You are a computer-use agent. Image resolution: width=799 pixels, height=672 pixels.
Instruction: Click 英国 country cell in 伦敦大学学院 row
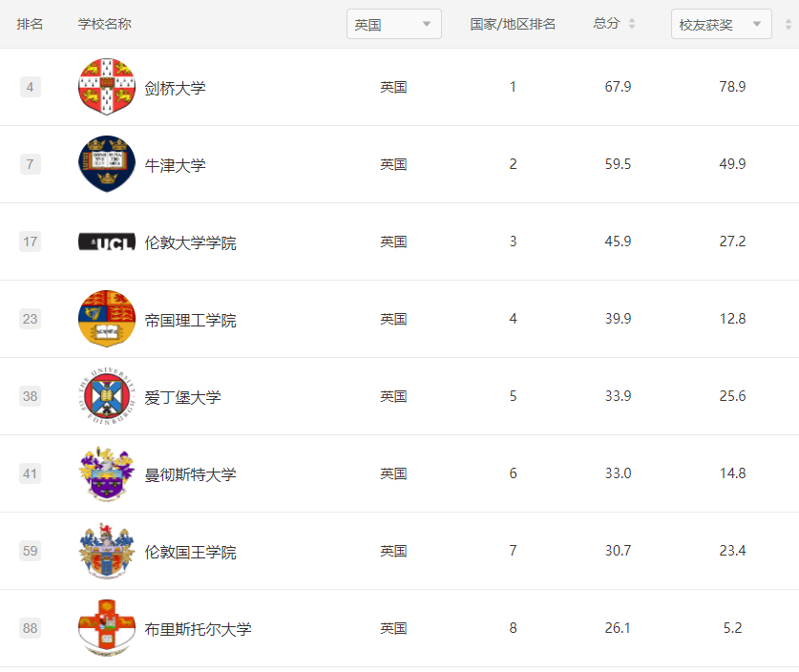pyautogui.click(x=394, y=242)
